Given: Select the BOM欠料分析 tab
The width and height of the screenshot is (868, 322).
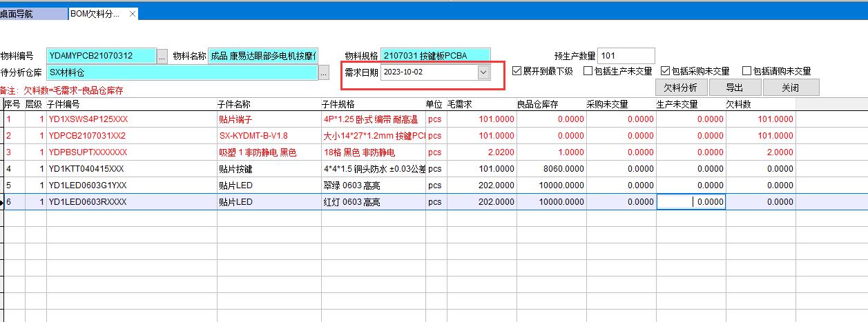Looking at the screenshot, I should (x=95, y=14).
